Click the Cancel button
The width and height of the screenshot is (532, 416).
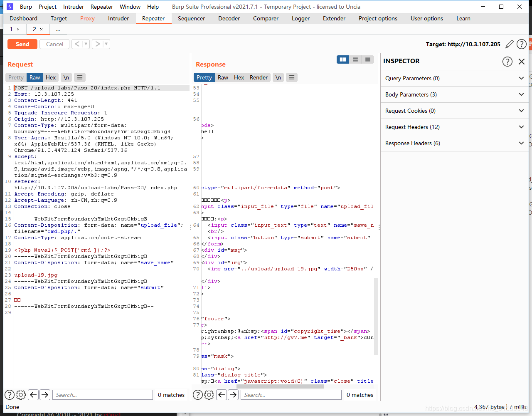click(x=54, y=44)
